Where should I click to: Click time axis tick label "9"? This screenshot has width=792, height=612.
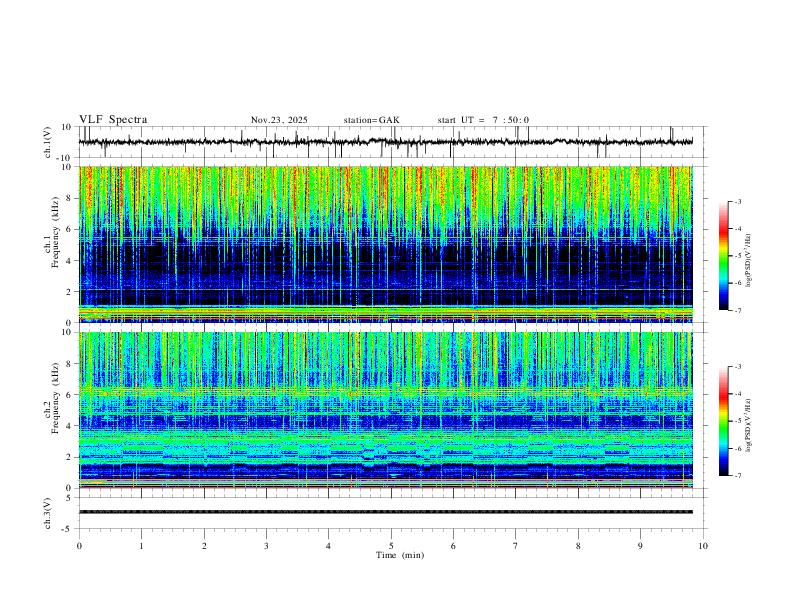[x=640, y=546]
